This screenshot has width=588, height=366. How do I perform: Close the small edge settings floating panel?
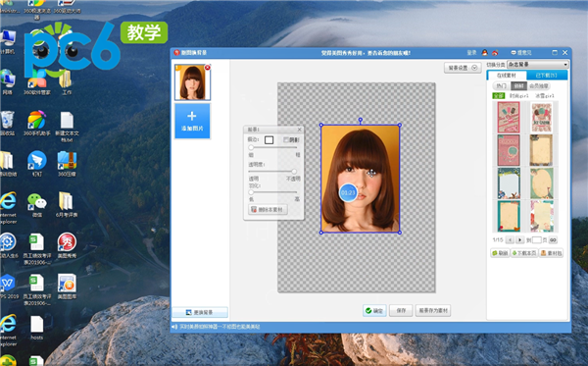[299, 130]
